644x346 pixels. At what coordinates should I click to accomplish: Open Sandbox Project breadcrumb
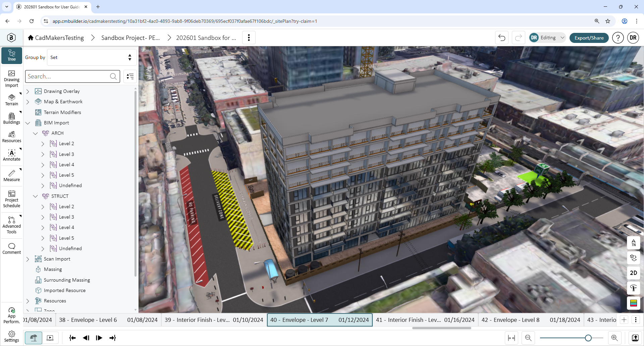(x=130, y=38)
